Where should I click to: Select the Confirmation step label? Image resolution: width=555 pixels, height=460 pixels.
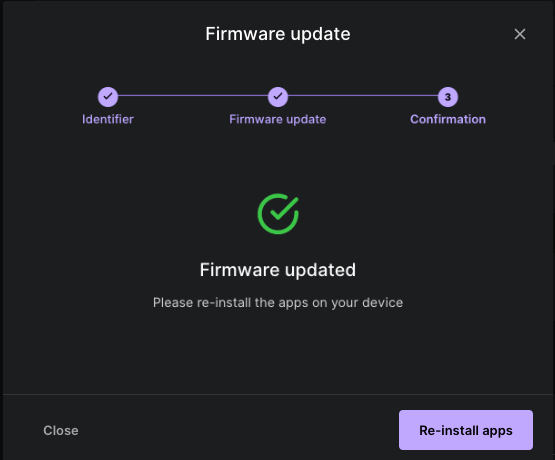[448, 119]
